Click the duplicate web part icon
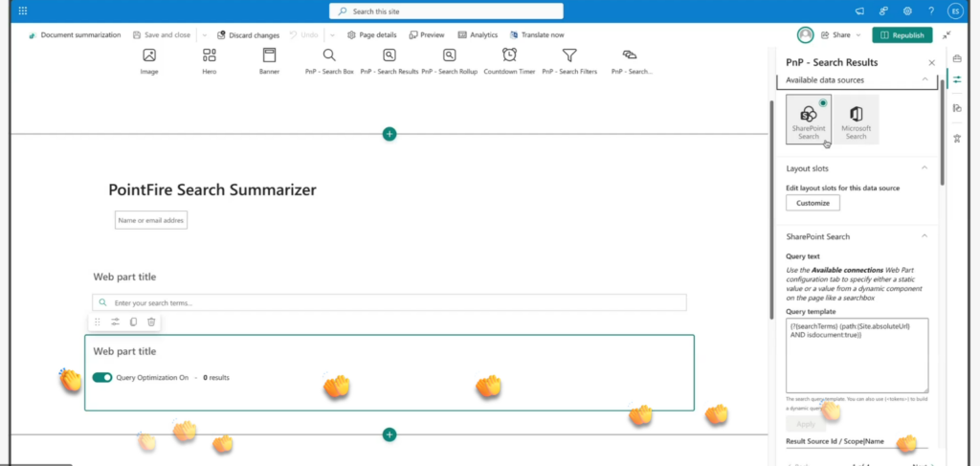Viewport: 980px width, 466px height. (x=133, y=322)
